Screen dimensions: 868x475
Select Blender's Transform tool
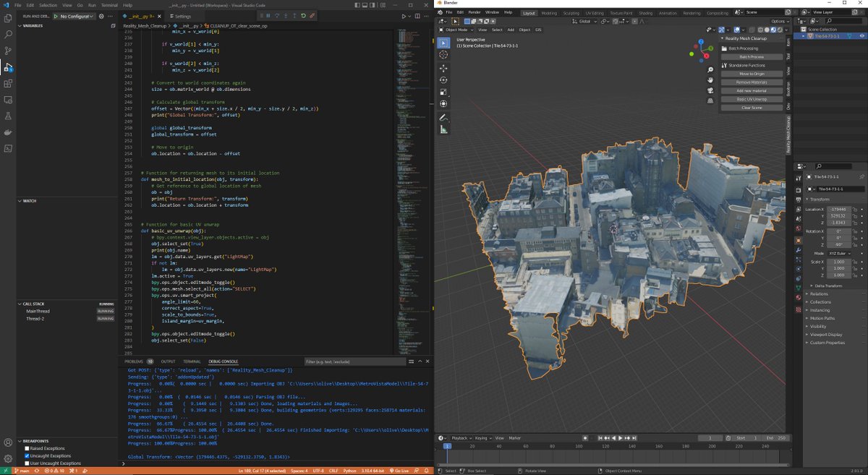[x=443, y=103]
